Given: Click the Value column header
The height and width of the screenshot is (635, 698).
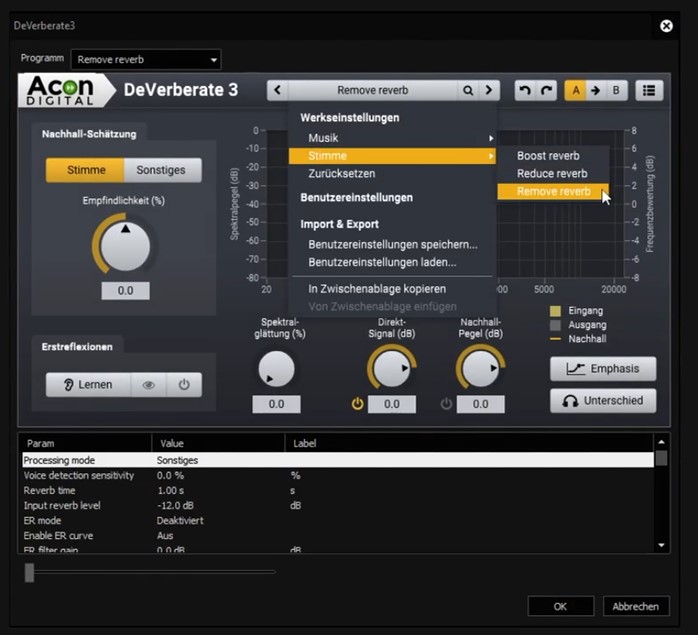Looking at the screenshot, I should tap(219, 444).
